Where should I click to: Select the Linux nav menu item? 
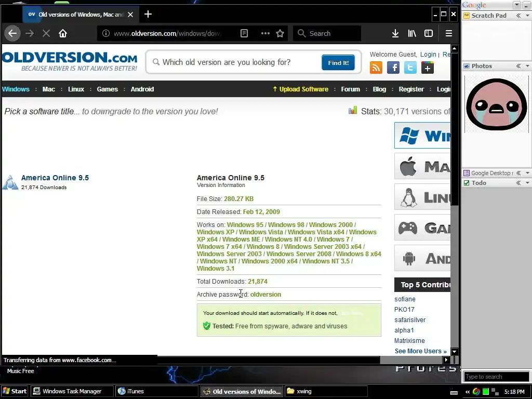[x=76, y=89]
